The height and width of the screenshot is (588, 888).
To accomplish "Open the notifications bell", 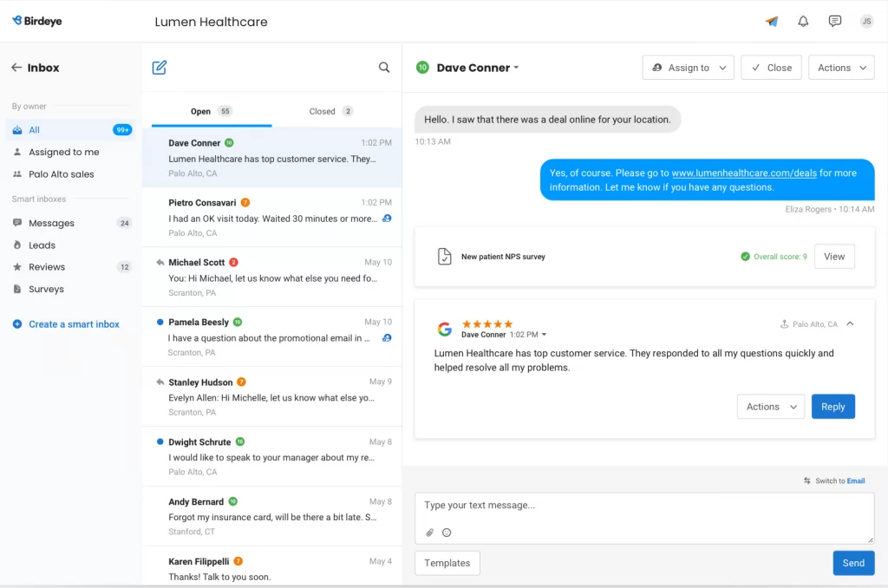I will [803, 22].
